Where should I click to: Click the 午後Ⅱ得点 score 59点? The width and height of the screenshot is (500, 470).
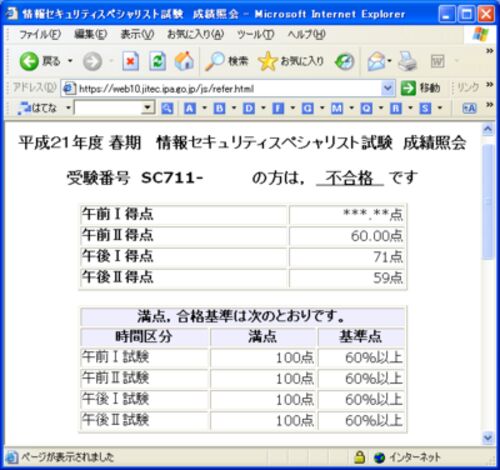coord(388,278)
